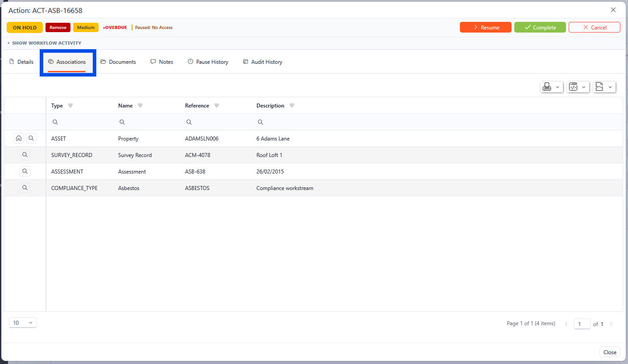Screen dimensions: 628x364
Task: Click the Reference column filter icon
Action: 217,106
